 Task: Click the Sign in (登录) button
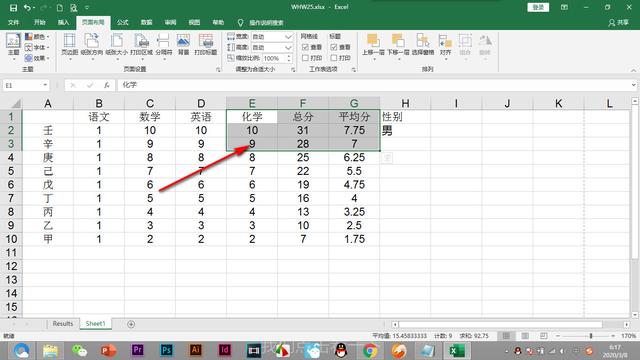point(538,7)
